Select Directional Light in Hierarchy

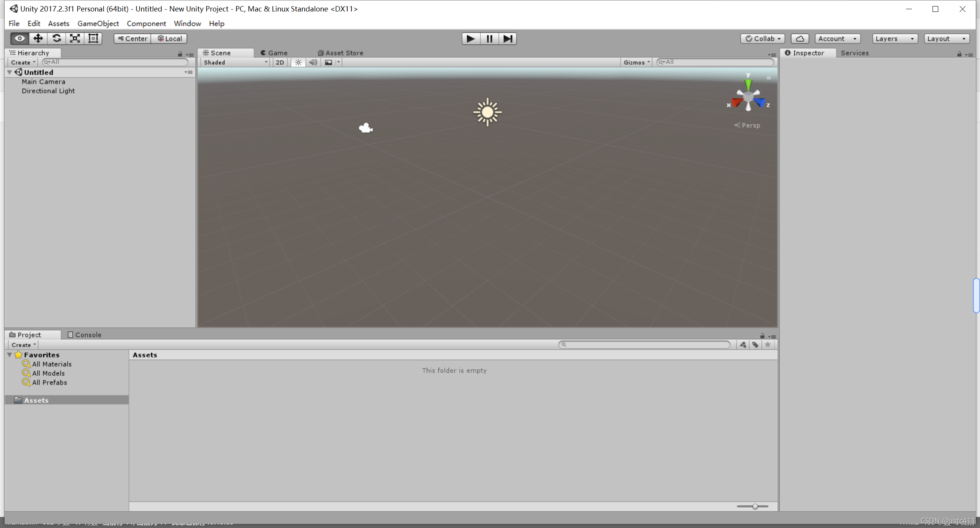tap(48, 91)
